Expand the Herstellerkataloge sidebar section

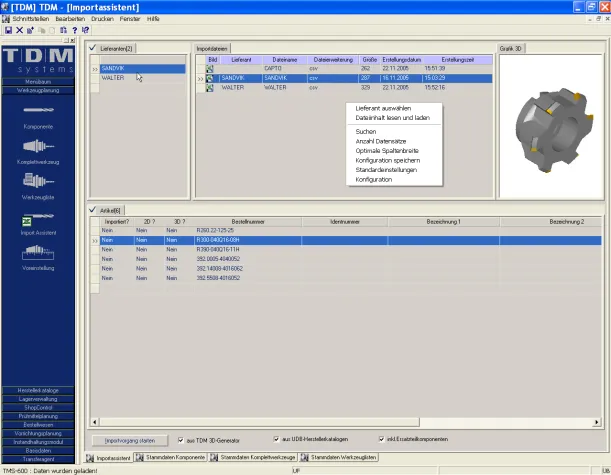[x=38, y=389]
